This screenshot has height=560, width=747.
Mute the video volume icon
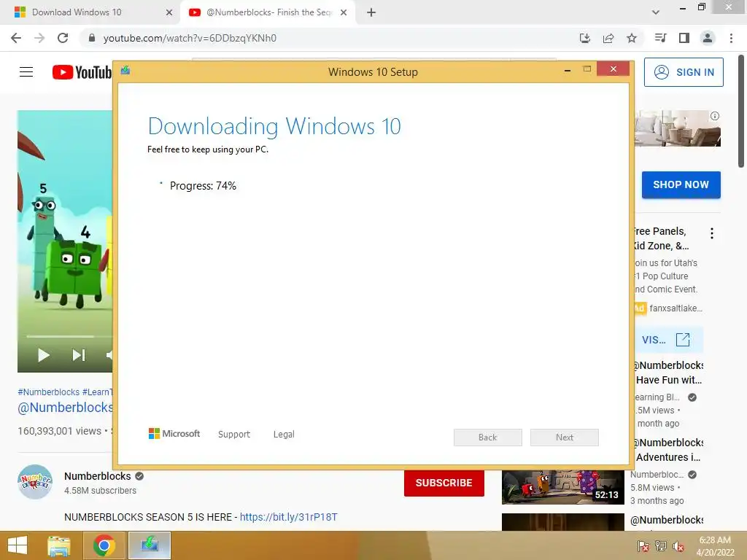pos(109,355)
